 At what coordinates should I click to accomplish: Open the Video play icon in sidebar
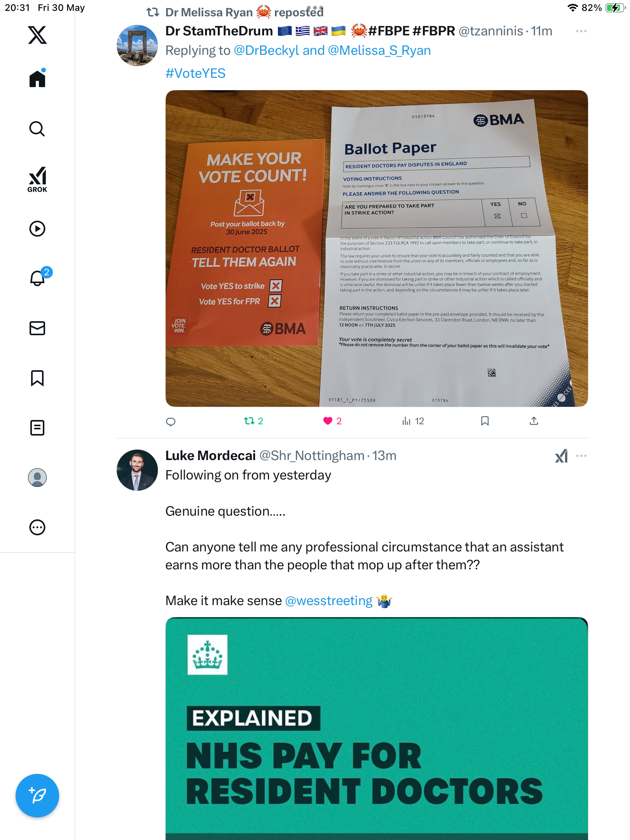click(37, 229)
